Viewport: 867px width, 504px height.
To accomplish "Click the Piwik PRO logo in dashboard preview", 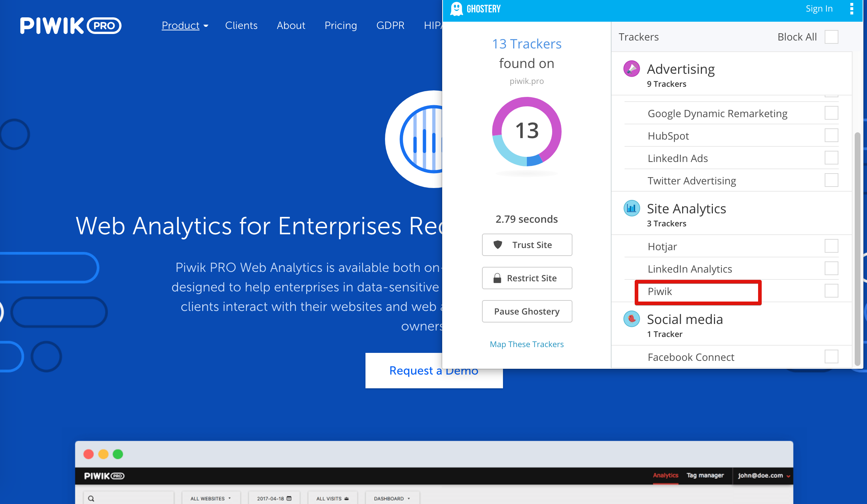I will tap(104, 476).
